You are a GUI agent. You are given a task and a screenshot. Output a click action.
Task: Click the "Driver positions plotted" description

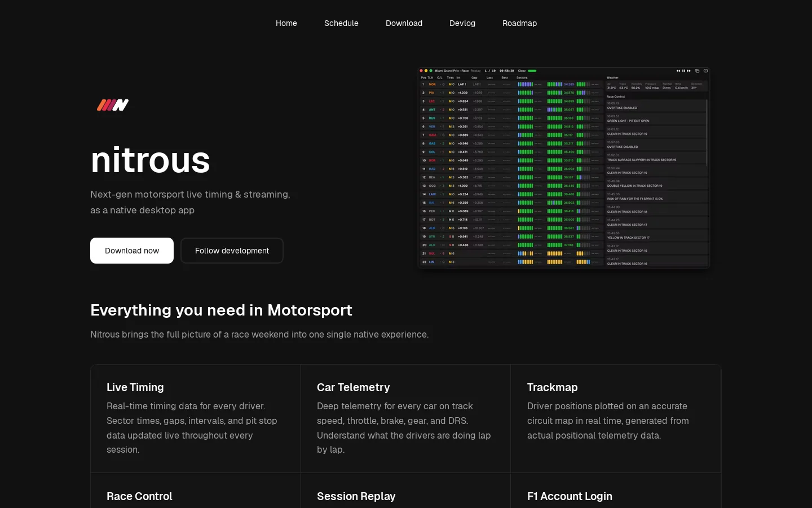608,421
